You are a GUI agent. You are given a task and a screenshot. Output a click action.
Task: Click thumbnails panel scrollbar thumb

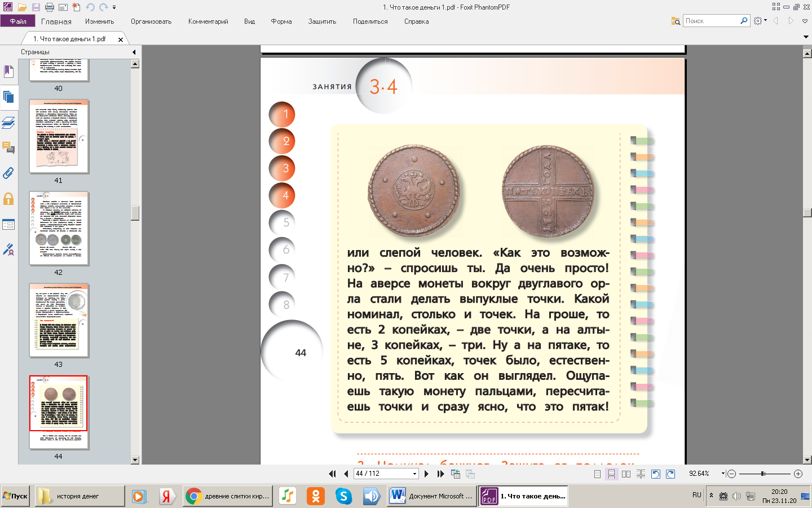tap(135, 213)
